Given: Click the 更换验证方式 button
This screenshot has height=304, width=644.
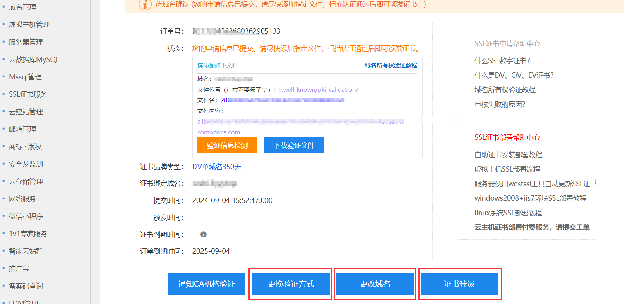Looking at the screenshot, I should click(x=291, y=284).
